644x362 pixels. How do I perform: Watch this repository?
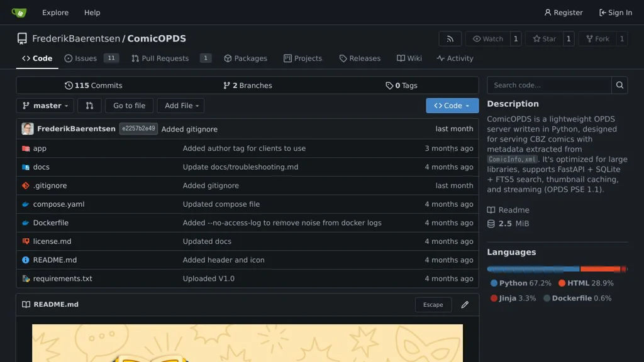tap(488, 39)
